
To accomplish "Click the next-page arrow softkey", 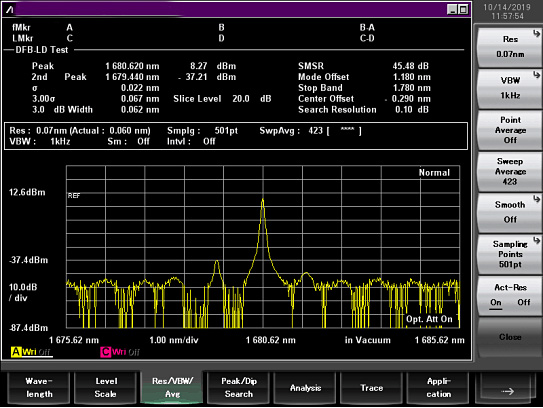I will [508, 388].
